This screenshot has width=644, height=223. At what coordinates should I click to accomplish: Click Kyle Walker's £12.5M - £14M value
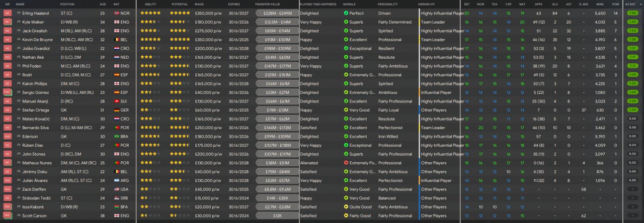pyautogui.click(x=277, y=22)
